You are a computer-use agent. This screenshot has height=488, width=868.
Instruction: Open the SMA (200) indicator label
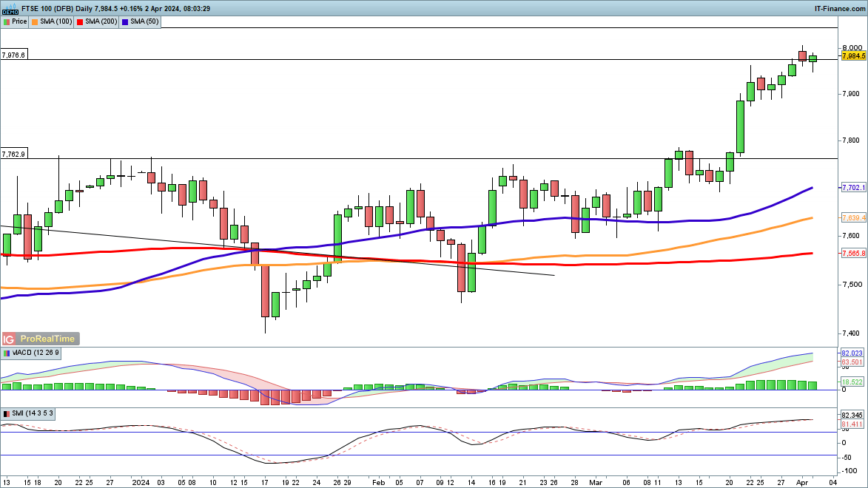pyautogui.click(x=102, y=21)
